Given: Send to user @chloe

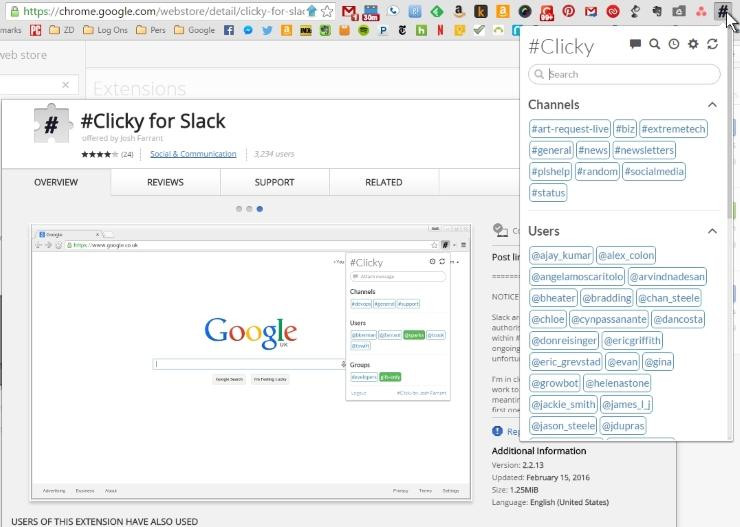Looking at the screenshot, I should point(547,319).
